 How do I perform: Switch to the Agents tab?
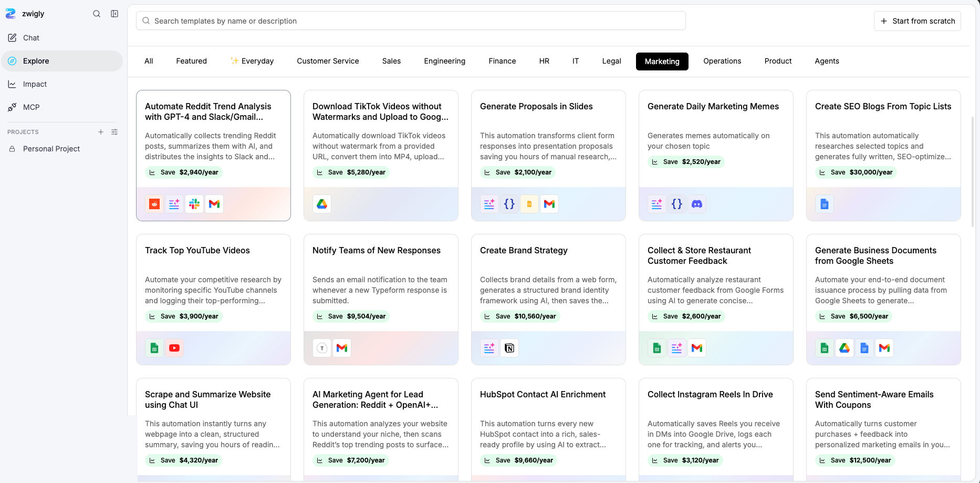tap(827, 61)
